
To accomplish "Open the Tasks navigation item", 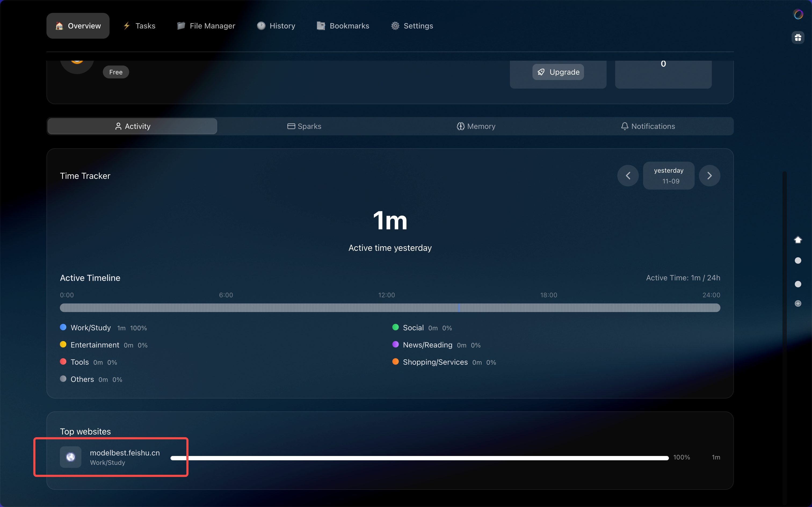I will [x=139, y=26].
